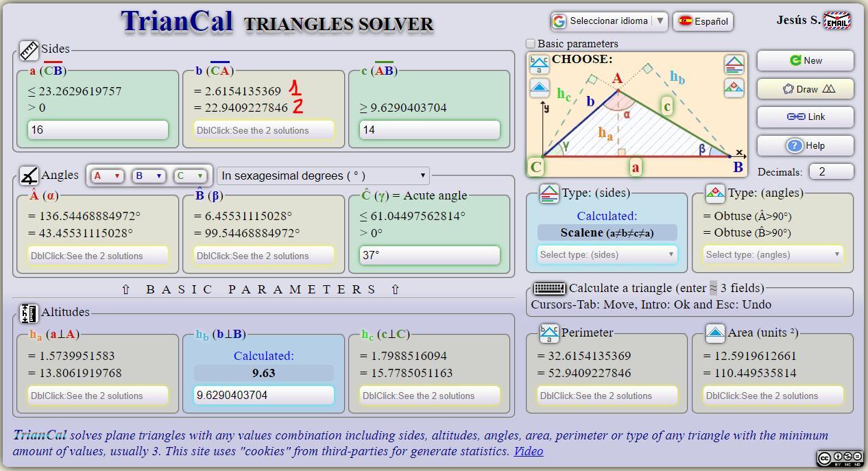Image resolution: width=868 pixels, height=471 pixels.
Task: Click the Link button
Action: [806, 117]
